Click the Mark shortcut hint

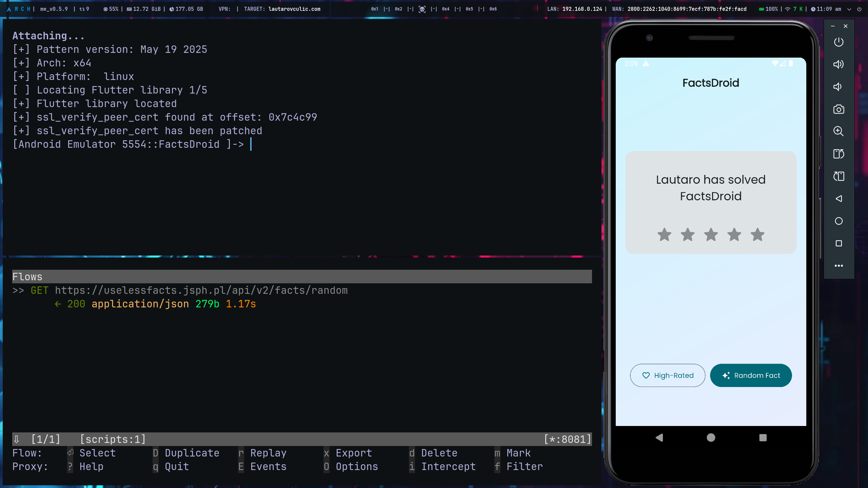(513, 453)
